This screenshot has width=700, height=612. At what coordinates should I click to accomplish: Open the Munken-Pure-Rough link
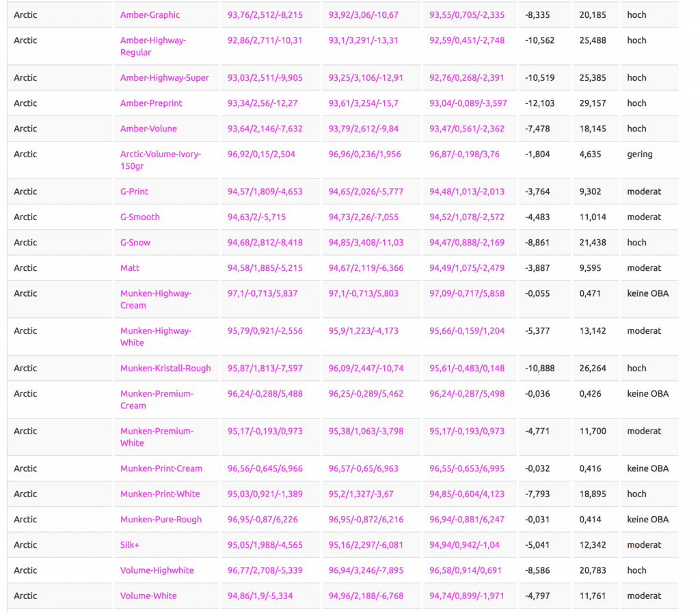tap(161, 520)
